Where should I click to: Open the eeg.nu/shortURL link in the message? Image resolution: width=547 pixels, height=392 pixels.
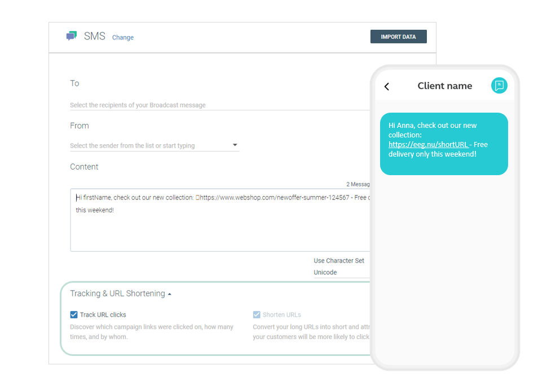[x=428, y=145]
